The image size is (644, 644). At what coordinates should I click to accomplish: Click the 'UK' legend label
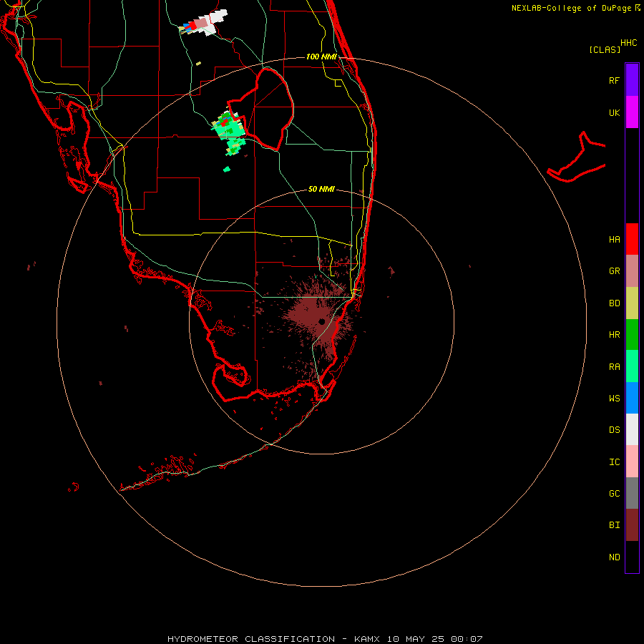coord(614,112)
